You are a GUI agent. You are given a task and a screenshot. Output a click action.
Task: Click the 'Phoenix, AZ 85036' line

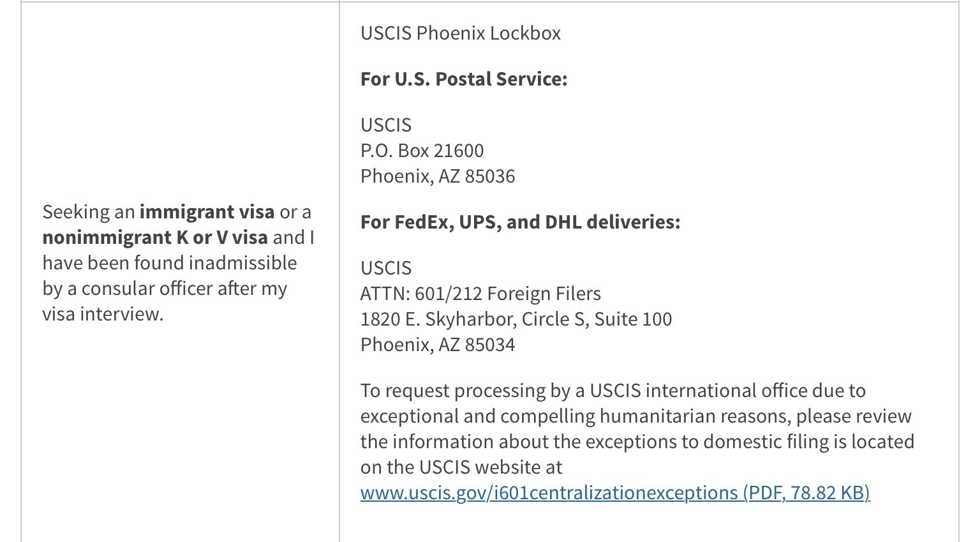coord(438,176)
